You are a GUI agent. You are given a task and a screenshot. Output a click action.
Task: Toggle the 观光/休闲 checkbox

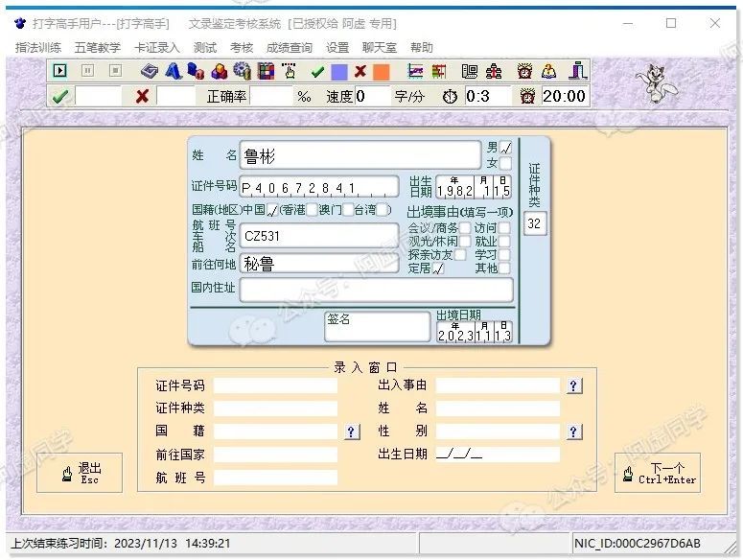(x=465, y=241)
